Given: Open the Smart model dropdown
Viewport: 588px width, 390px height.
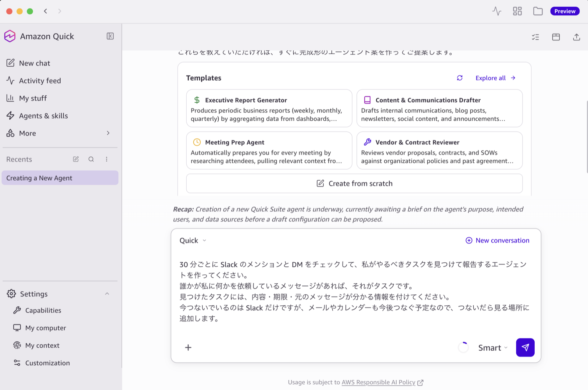Looking at the screenshot, I should (x=493, y=348).
